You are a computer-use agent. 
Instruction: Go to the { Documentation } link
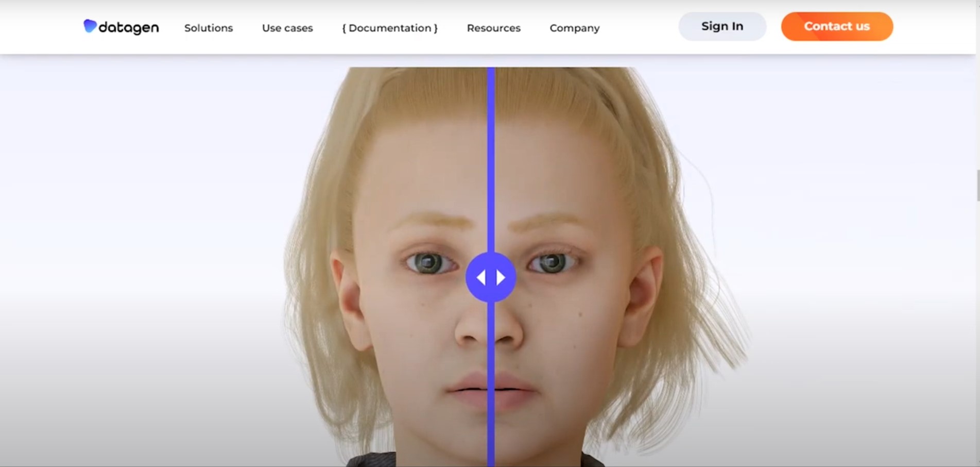tap(390, 28)
